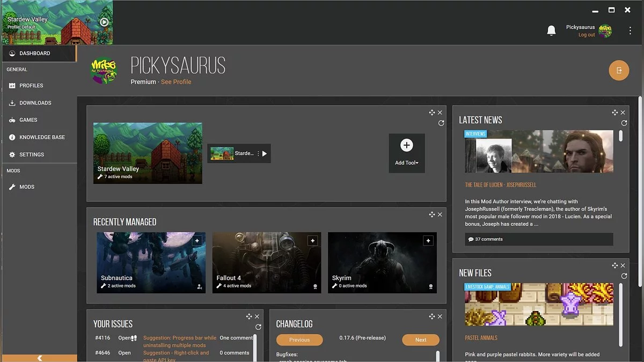Launch Stardew Valley from the top-left banner play button

tap(104, 23)
